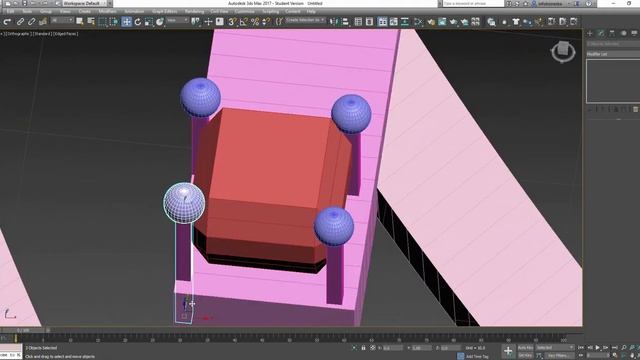Open the Help menu

311,11
